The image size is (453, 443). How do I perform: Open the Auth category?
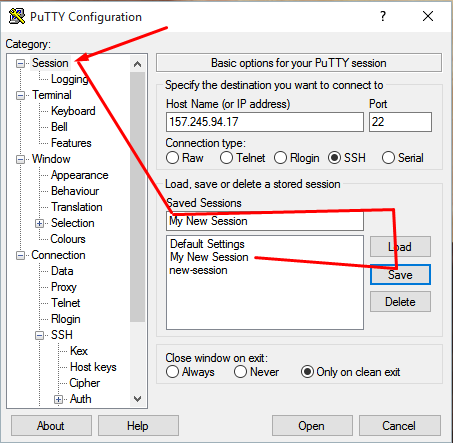[80, 399]
